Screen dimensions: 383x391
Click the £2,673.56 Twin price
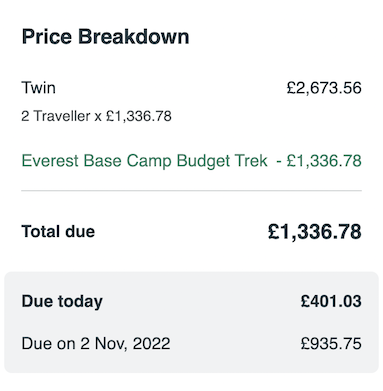coord(324,88)
